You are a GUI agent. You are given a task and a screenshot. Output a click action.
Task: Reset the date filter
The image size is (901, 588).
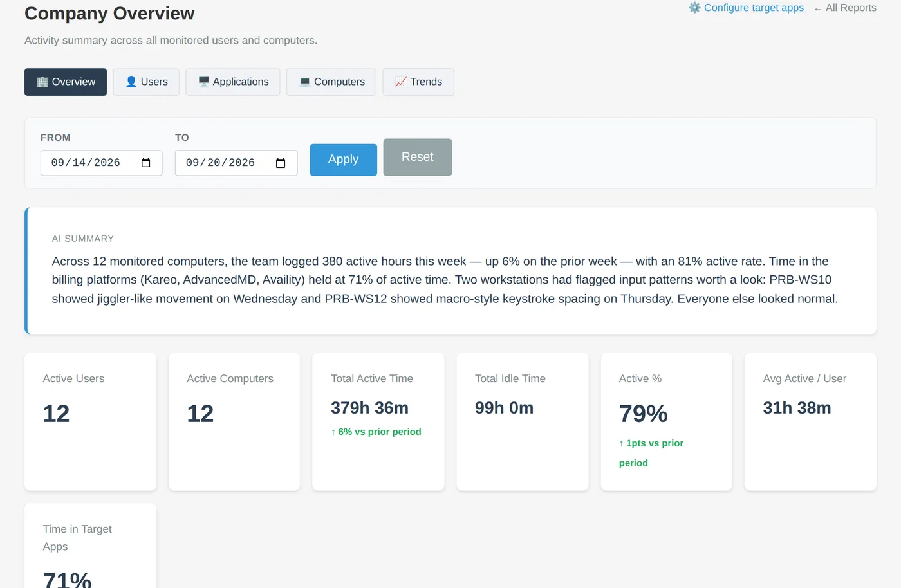tap(418, 157)
